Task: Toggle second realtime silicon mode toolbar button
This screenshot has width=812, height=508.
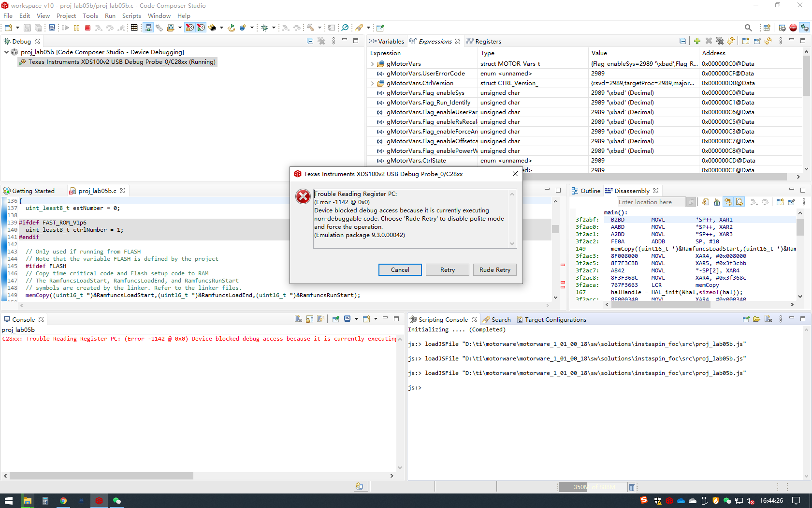Action: tap(201, 28)
